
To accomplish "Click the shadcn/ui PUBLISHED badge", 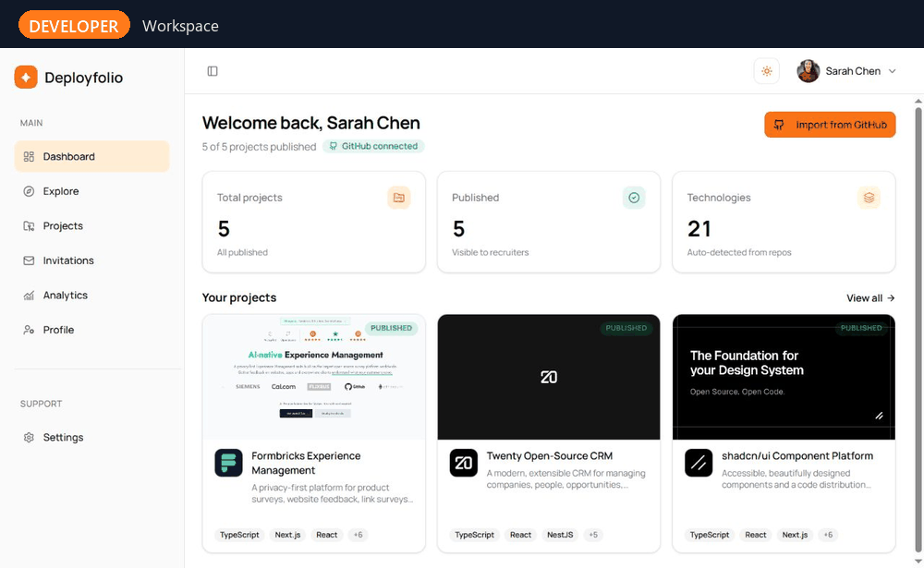I will pos(861,328).
